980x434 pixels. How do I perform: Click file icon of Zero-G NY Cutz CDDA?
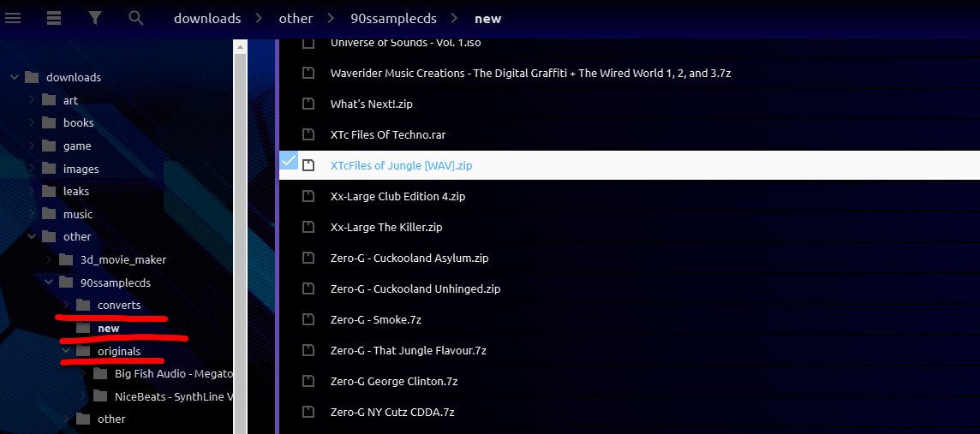[308, 412]
